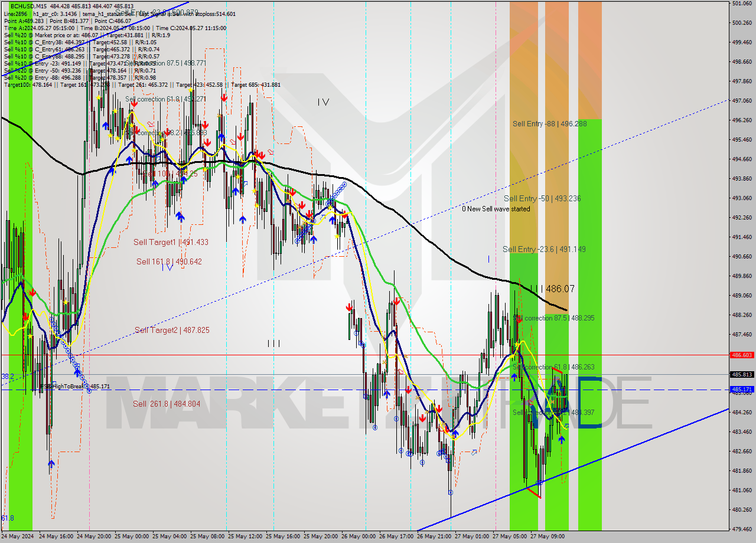Image resolution: width=756 pixels, height=543 pixels.
Task: Click the 496.260 price axis value
Action: [742, 120]
